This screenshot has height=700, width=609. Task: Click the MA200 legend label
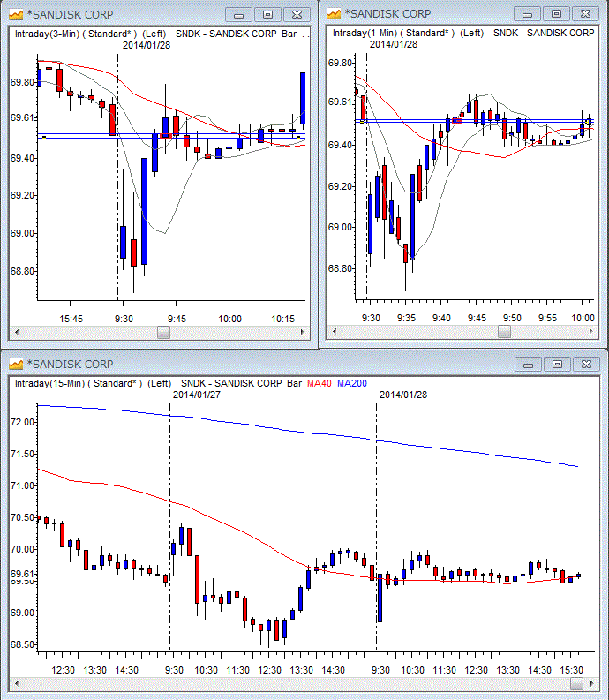[352, 383]
